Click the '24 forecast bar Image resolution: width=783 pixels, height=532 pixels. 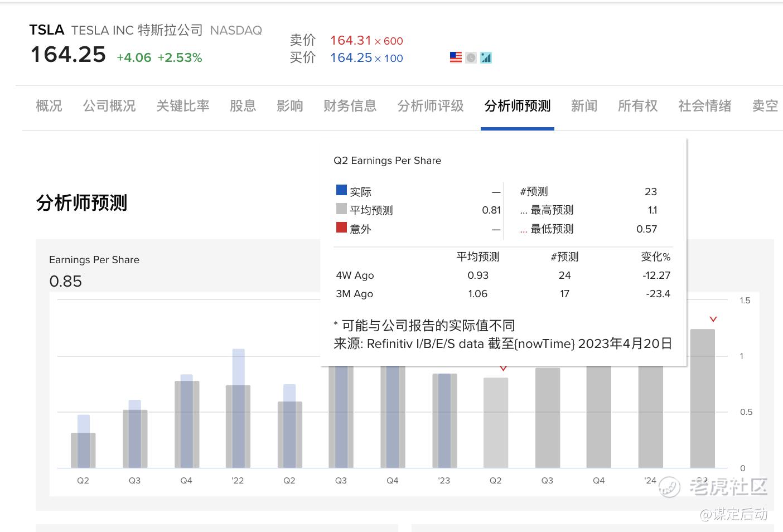coord(651,417)
